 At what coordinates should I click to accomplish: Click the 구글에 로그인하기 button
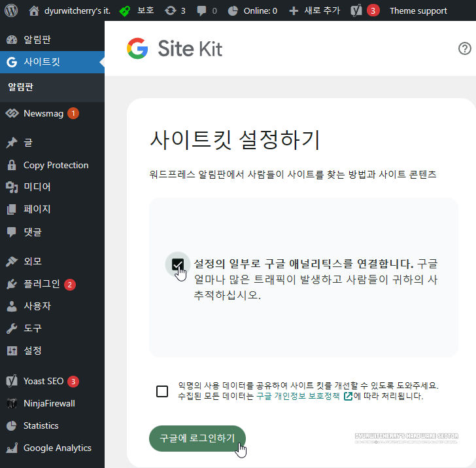pos(197,439)
